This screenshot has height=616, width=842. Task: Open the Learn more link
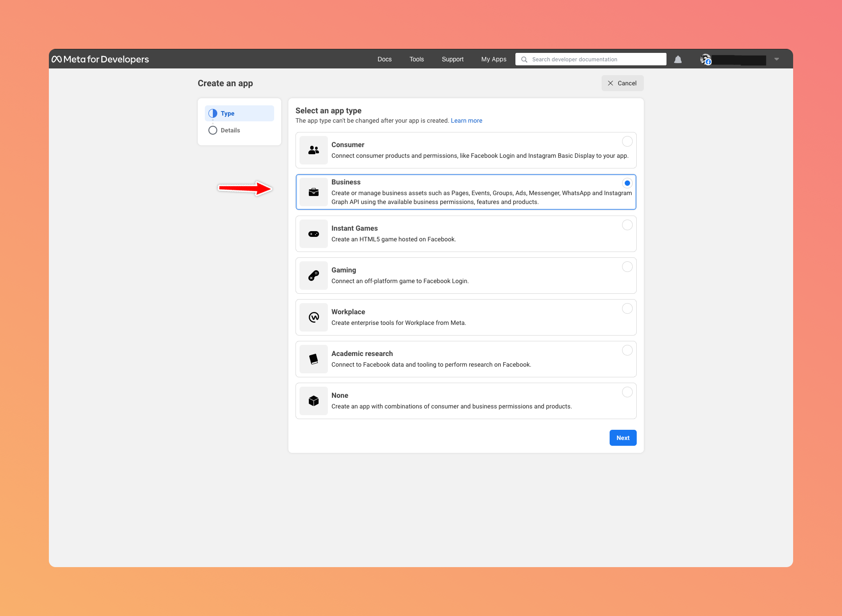click(x=466, y=120)
